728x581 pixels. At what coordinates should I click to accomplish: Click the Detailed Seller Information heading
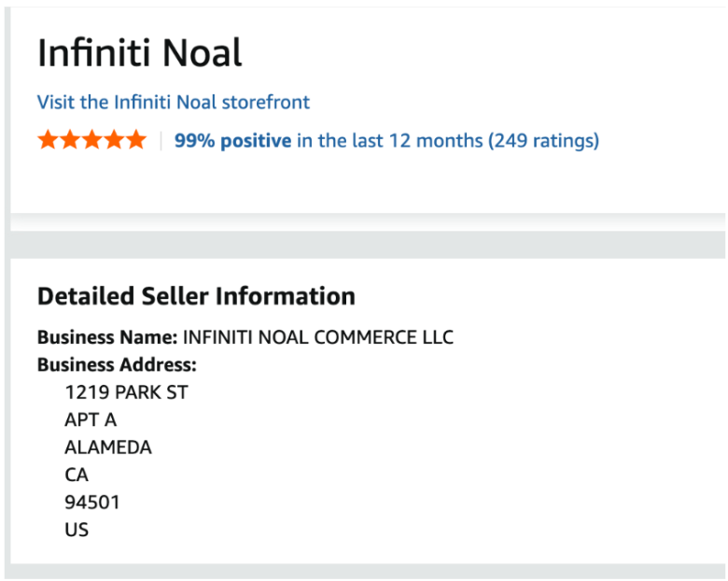196,297
